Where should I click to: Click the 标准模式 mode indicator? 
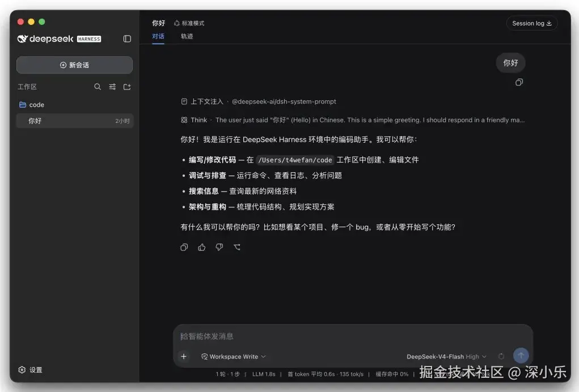click(189, 23)
